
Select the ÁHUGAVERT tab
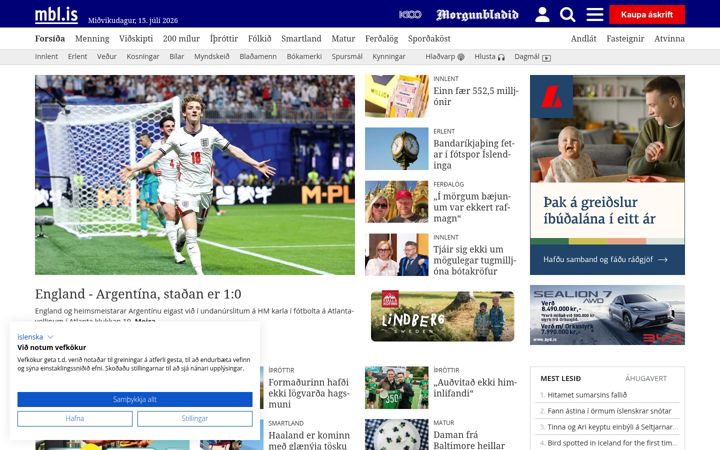click(x=646, y=378)
